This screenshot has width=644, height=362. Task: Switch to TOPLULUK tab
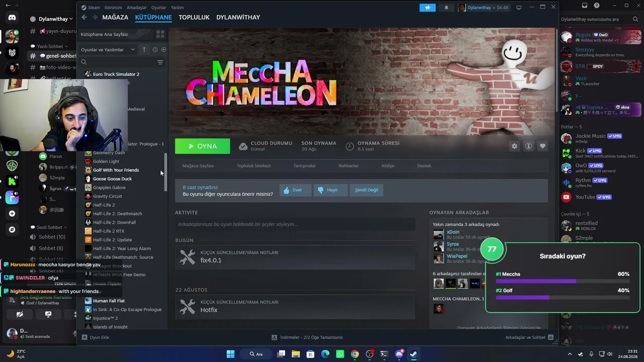tap(194, 17)
